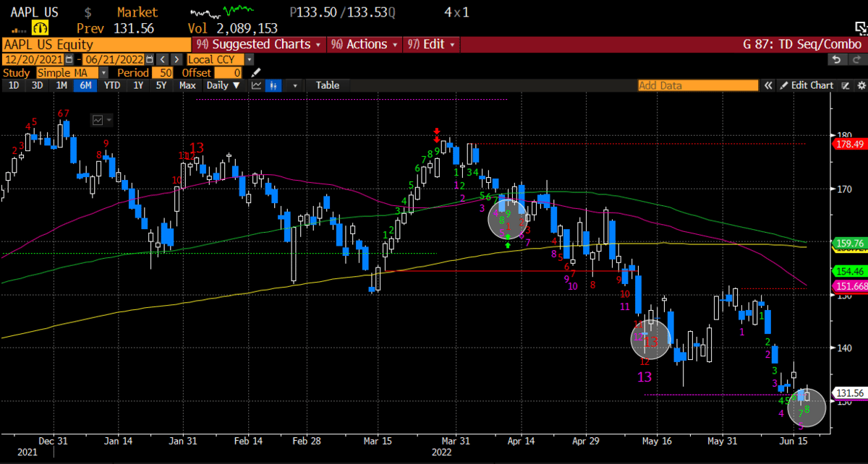Open the end date calendar picker

[150, 59]
